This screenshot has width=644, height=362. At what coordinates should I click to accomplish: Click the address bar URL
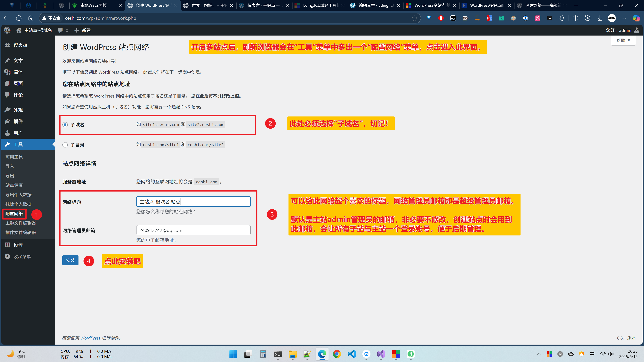pos(100,18)
